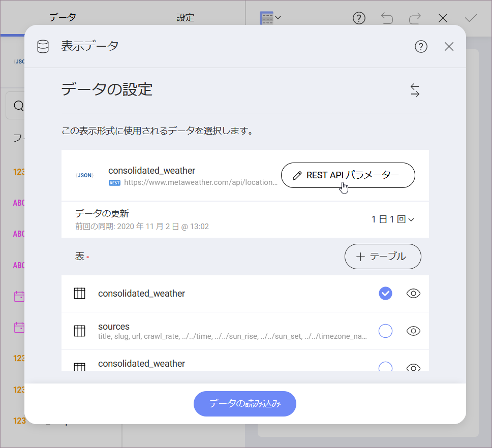492x448 pixels.
Task: Click the editor toolbar help icon
Action: tap(359, 18)
